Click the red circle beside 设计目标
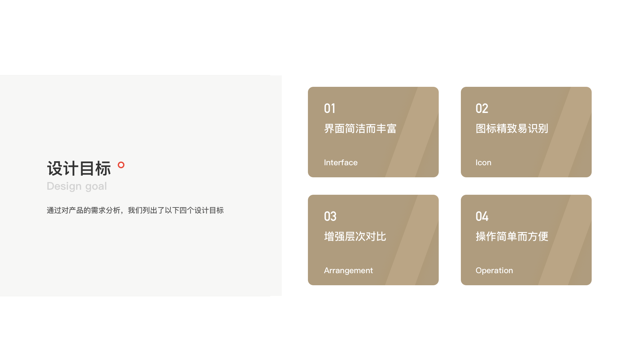 click(x=121, y=165)
